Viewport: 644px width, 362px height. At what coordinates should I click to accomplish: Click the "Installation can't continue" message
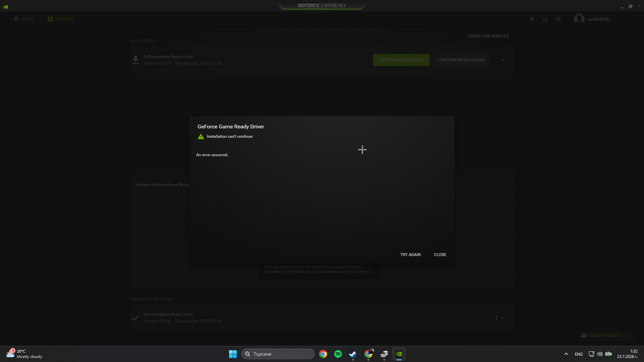[230, 136]
